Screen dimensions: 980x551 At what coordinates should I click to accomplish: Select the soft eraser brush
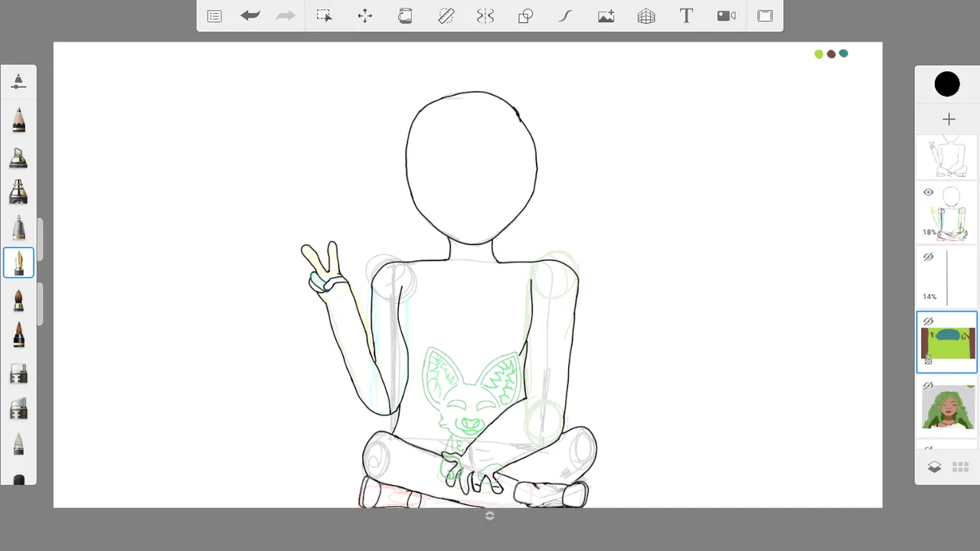pyautogui.click(x=18, y=409)
